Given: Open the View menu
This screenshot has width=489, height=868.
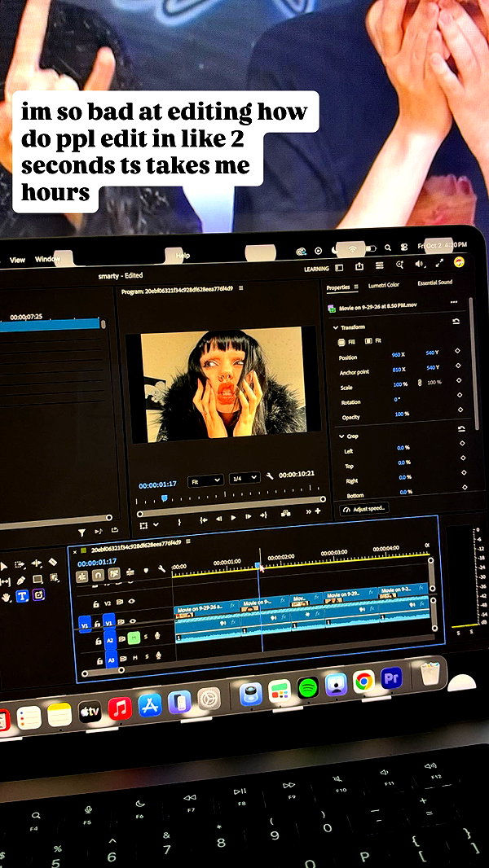Looking at the screenshot, I should pos(17,260).
